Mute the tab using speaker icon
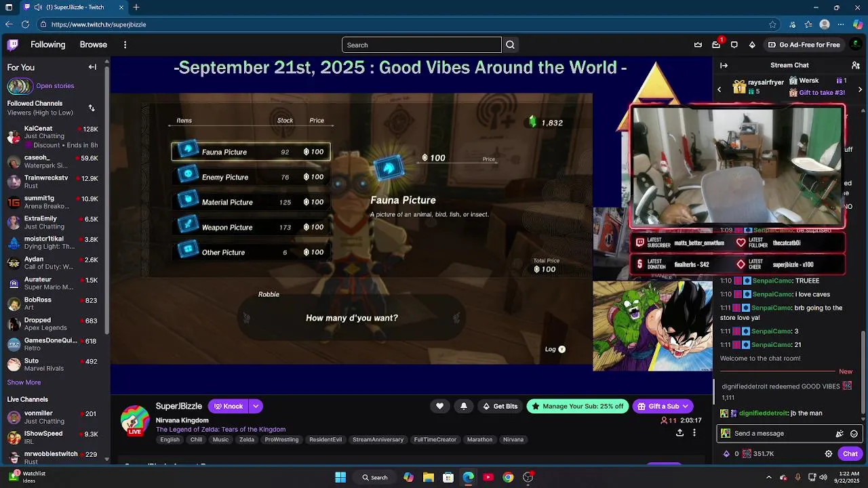The height and width of the screenshot is (488, 868). (x=39, y=7)
